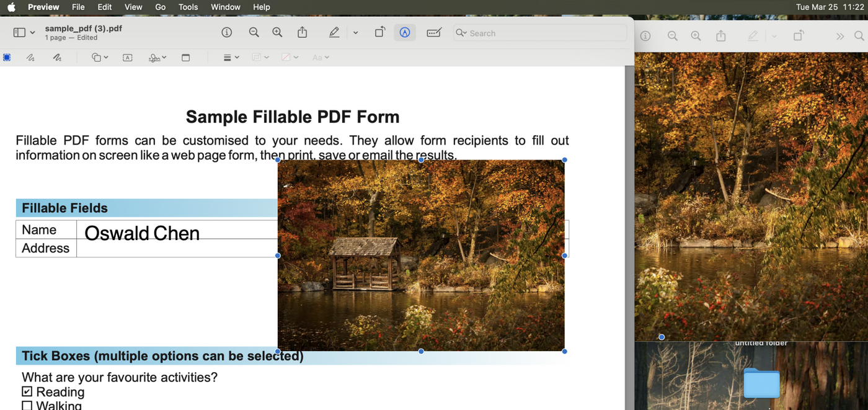Screen dimensions: 868x410
Task: Select the rectangular selection tool
Action: (x=7, y=57)
